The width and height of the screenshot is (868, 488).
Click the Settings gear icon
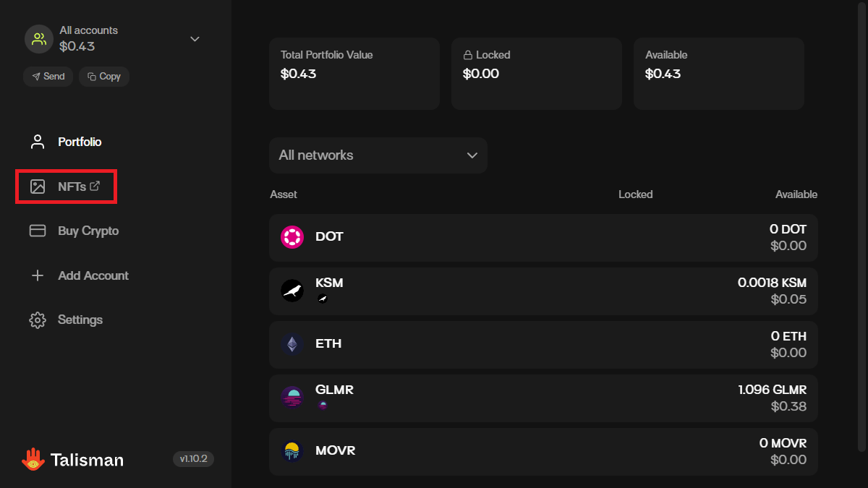click(38, 320)
